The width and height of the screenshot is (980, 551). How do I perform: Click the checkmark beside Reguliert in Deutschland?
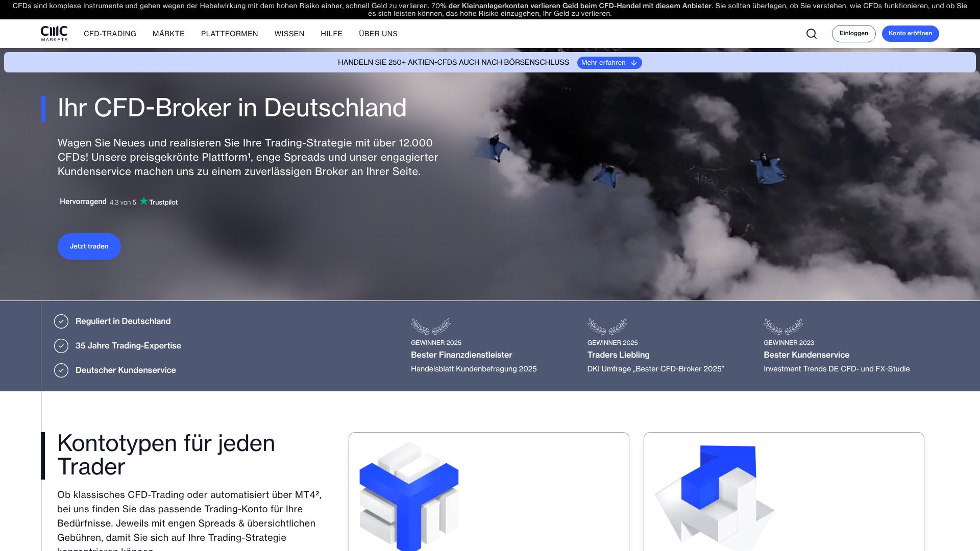[x=61, y=321]
